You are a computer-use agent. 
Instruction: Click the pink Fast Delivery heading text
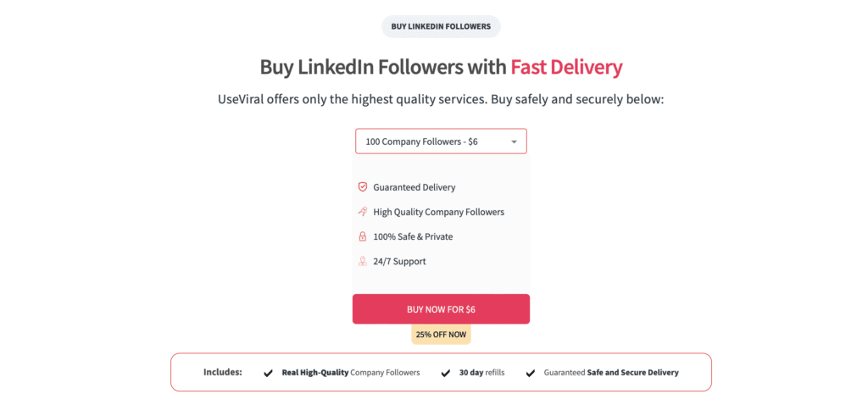point(566,67)
